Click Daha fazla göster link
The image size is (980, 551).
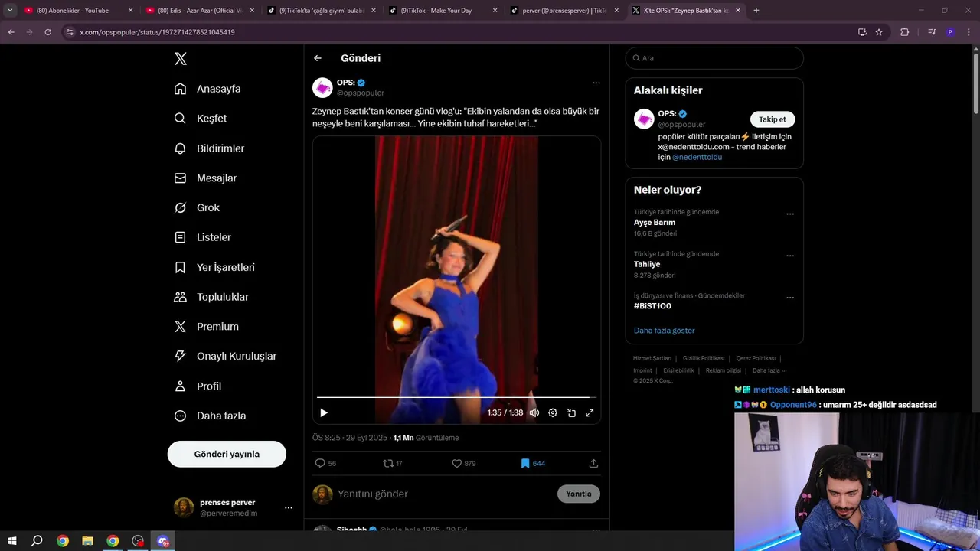pos(664,331)
